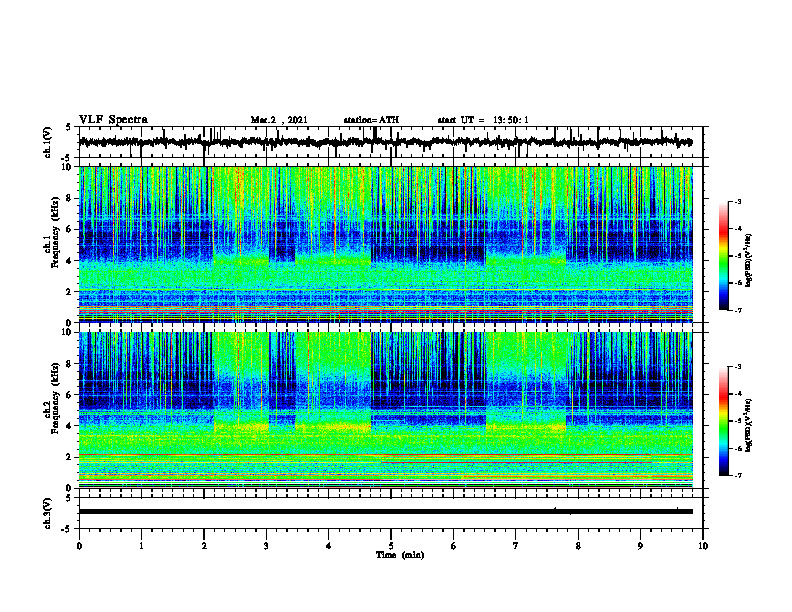Click the "station=ATH" header label

click(371, 120)
